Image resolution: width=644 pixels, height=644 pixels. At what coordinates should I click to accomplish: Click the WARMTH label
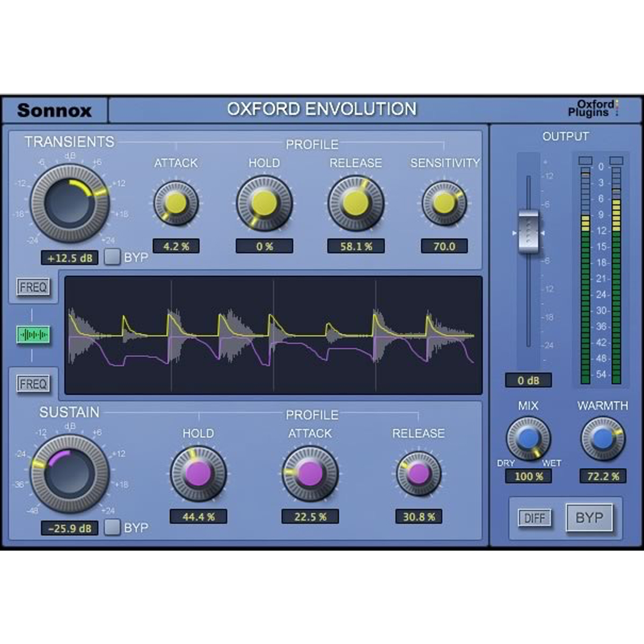(603, 406)
